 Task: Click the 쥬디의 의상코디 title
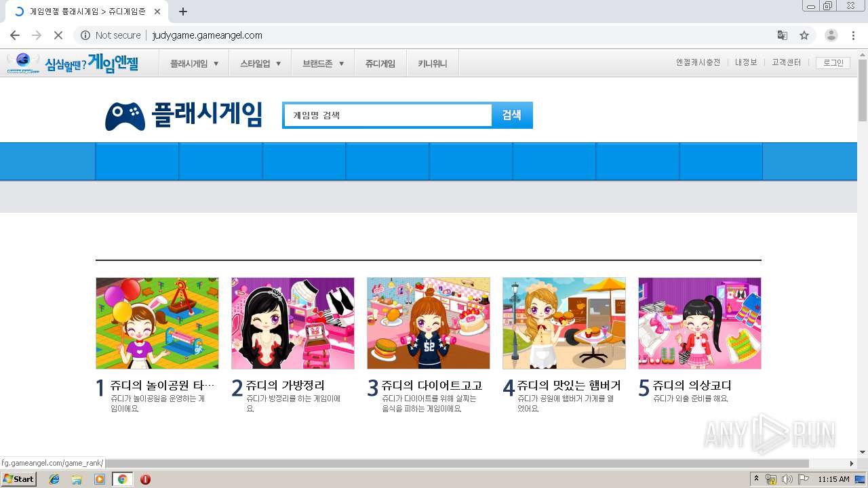[692, 386]
